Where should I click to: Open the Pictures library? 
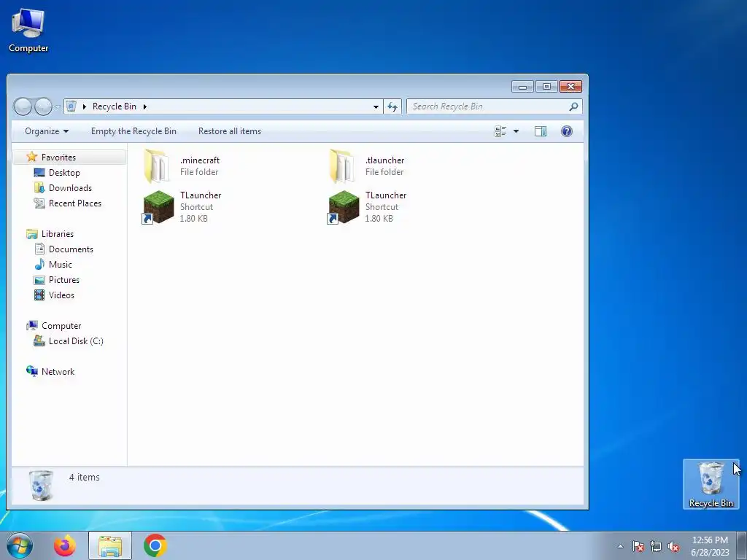[x=64, y=279]
